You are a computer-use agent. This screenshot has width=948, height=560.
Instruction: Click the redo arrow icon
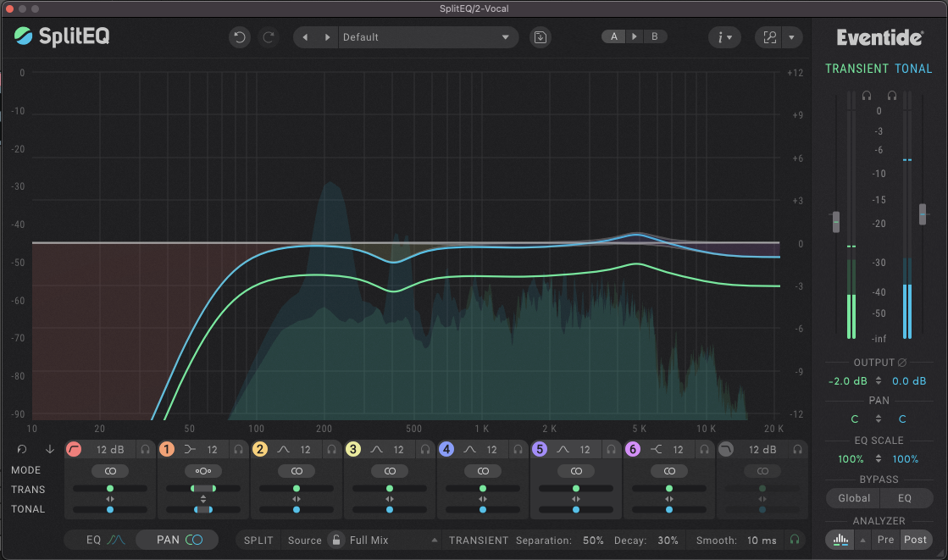(269, 37)
